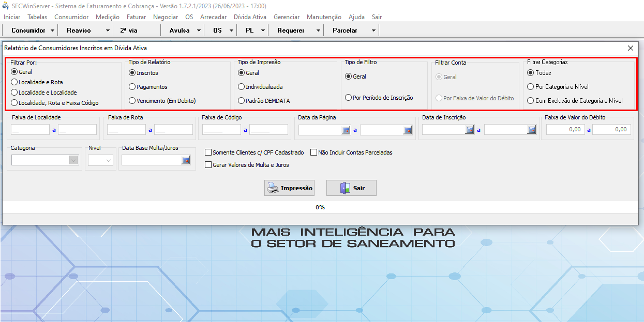Check Gerar Valores de Multa e Juros
This screenshot has height=322, width=644.
(x=208, y=165)
